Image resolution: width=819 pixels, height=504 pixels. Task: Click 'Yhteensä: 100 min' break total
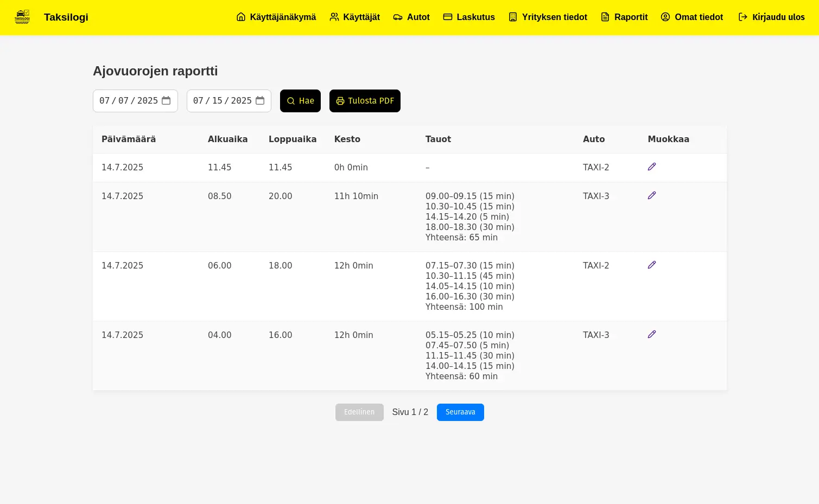click(464, 307)
